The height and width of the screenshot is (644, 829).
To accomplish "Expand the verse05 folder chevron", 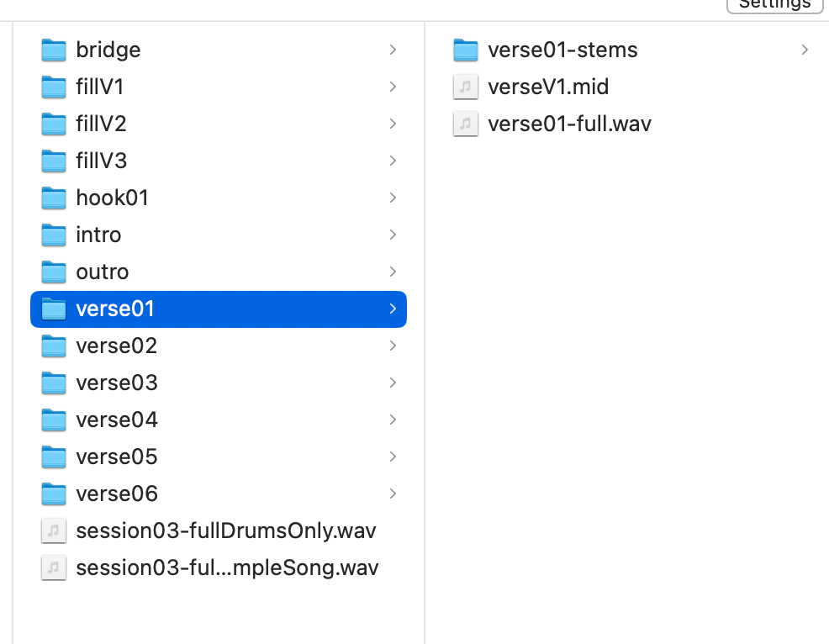I will [x=393, y=457].
